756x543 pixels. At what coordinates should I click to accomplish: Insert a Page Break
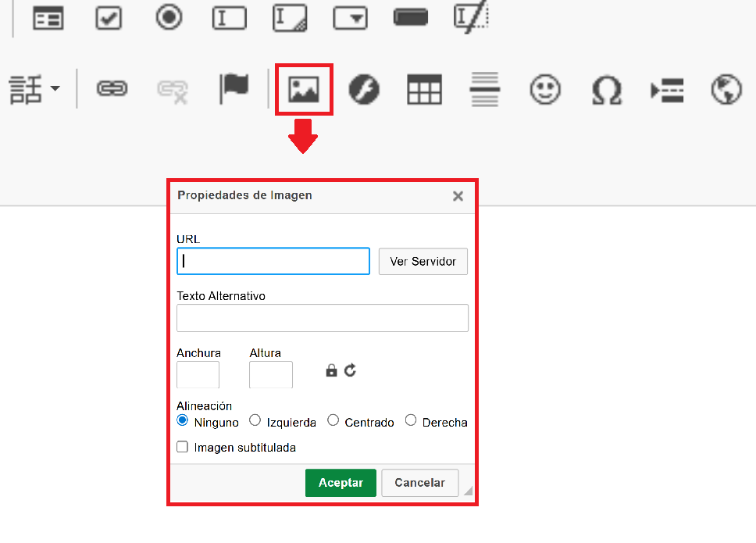click(x=667, y=90)
